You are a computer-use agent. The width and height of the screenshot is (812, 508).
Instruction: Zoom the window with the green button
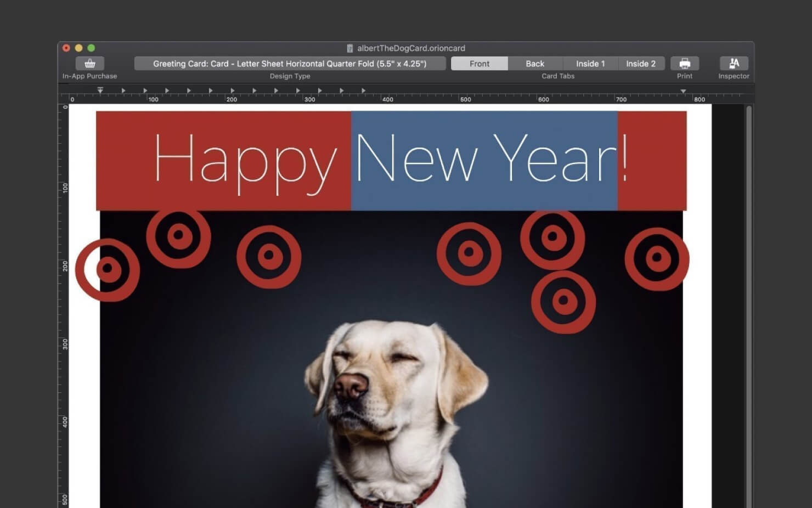(x=91, y=48)
